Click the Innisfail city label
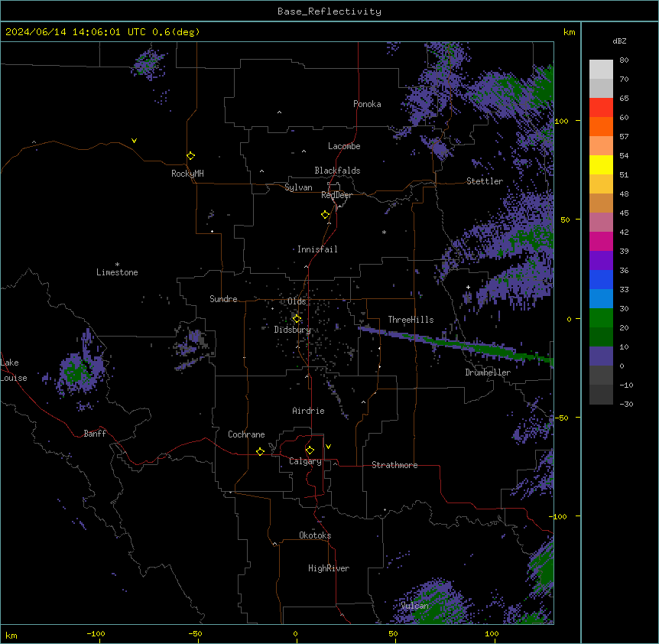659x644 pixels. click(317, 249)
